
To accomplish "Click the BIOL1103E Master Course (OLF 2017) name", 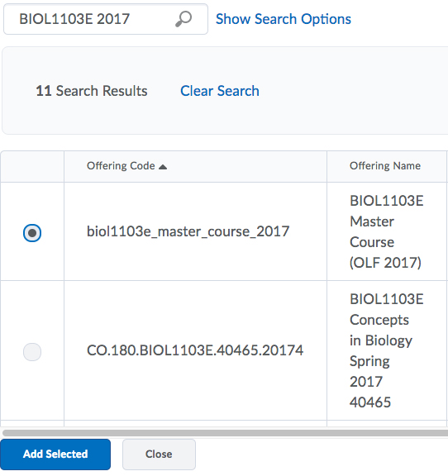I will coord(386,231).
